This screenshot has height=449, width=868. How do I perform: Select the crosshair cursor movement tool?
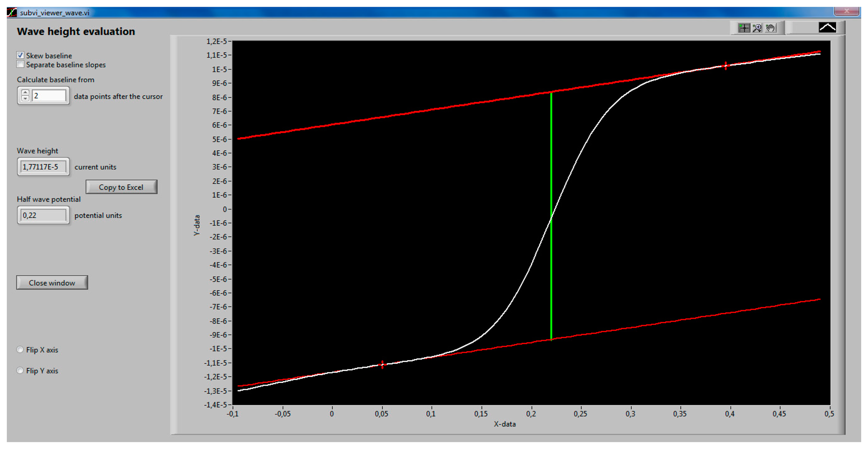point(744,28)
